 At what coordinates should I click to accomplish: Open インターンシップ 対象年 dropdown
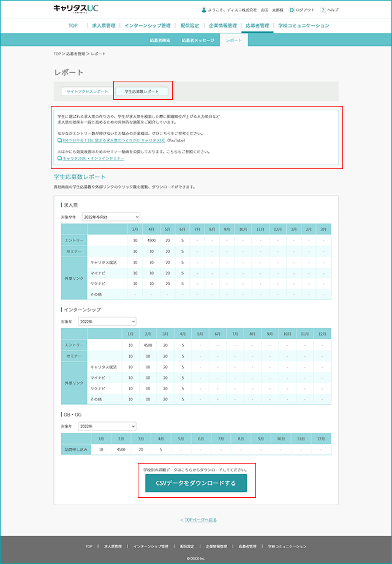pyautogui.click(x=107, y=321)
